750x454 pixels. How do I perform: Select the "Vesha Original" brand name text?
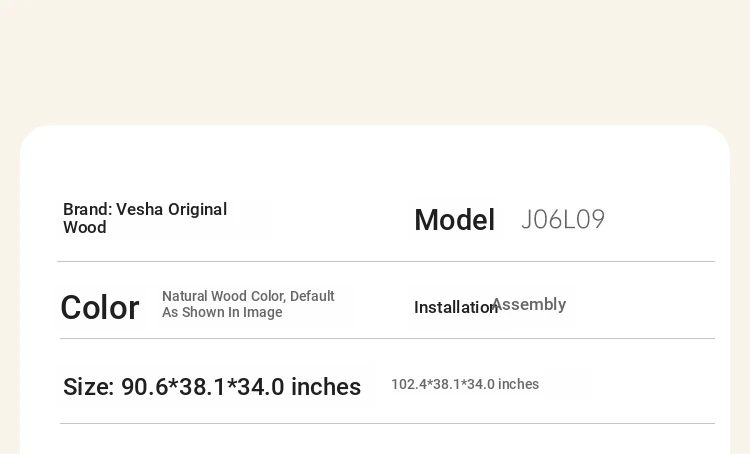point(172,210)
